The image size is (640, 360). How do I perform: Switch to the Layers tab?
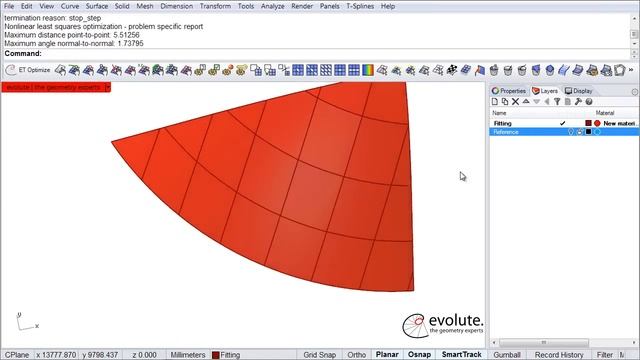tap(545, 91)
